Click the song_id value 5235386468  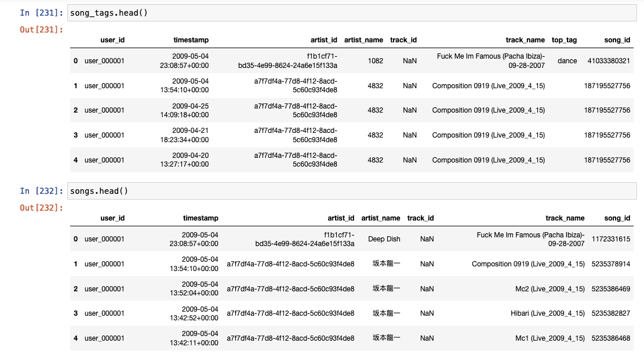point(611,338)
